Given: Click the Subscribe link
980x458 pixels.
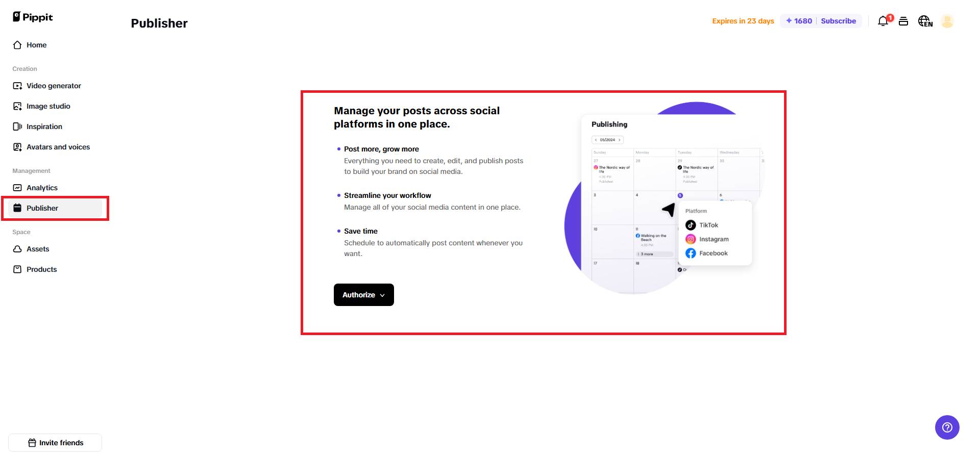Looking at the screenshot, I should [x=838, y=21].
